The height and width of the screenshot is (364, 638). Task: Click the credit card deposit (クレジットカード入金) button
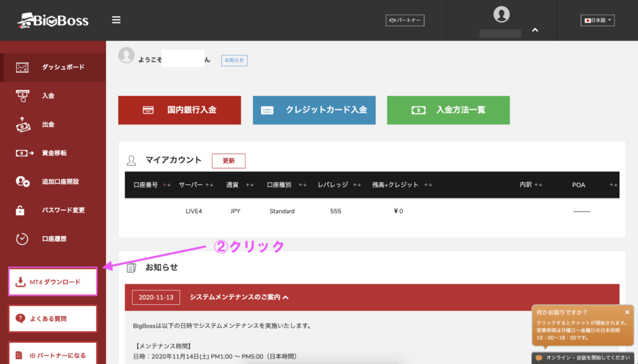314,110
